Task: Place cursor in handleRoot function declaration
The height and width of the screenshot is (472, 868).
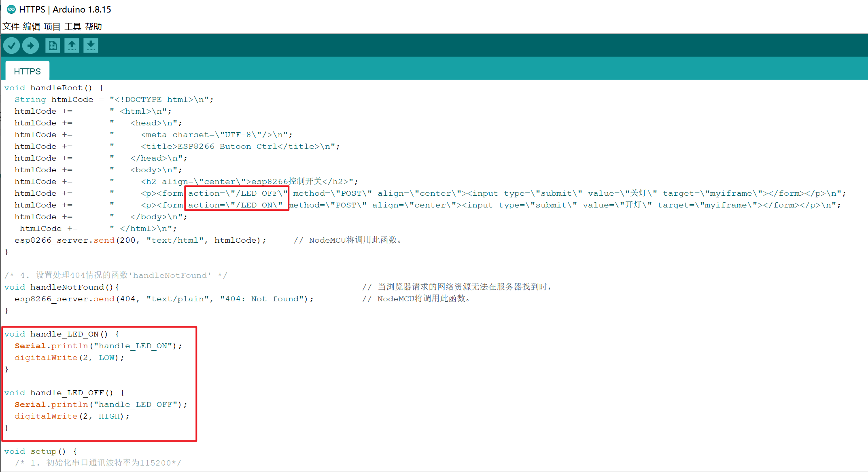Action: pyautogui.click(x=57, y=88)
